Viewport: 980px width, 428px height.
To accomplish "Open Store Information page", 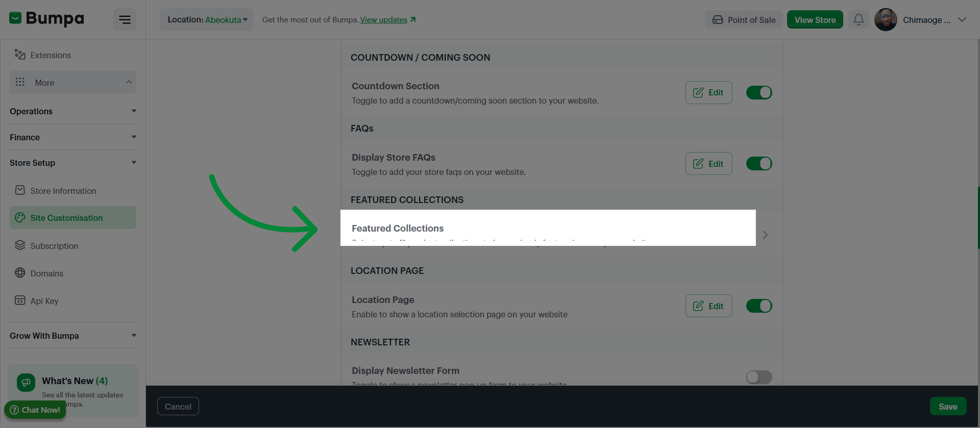I will click(73, 191).
